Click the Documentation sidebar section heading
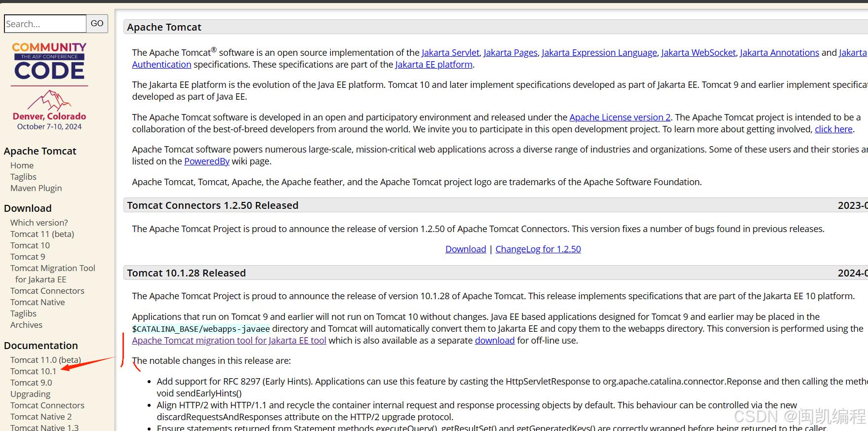Screen dimensions: 868x431 (41, 346)
